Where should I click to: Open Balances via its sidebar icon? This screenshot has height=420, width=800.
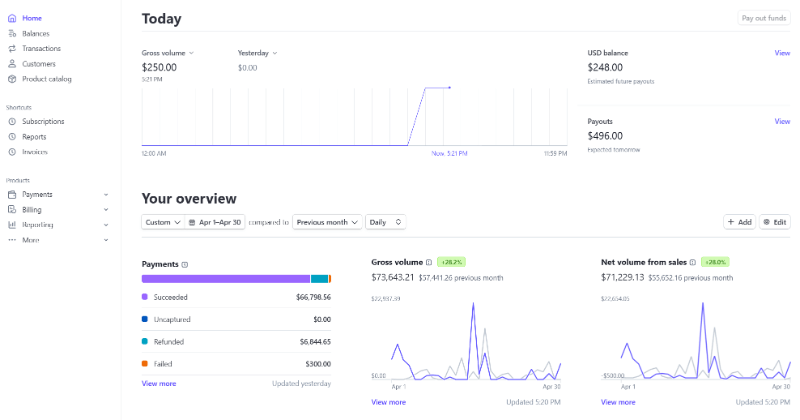[12, 33]
